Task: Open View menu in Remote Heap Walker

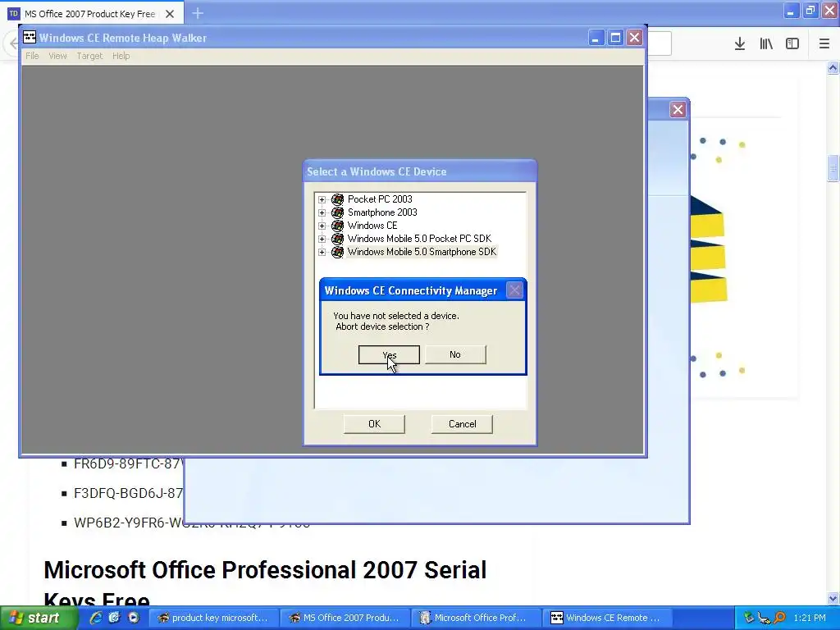Action: tap(58, 56)
